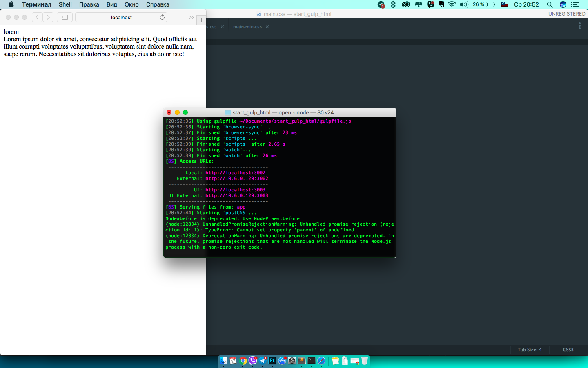
Task: Open Finder from the Dock
Action: click(x=223, y=361)
